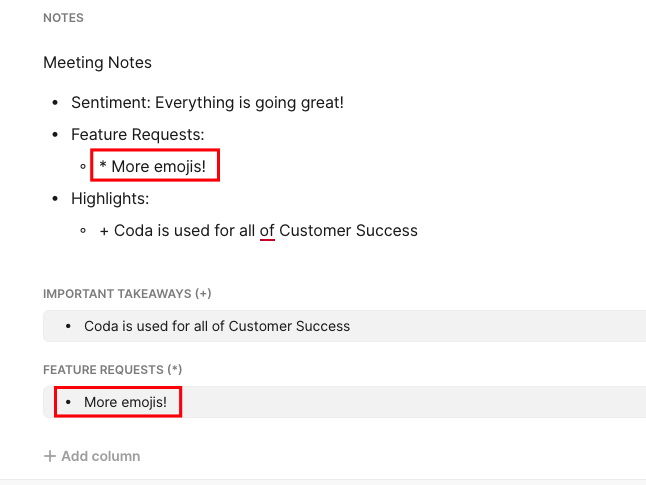This screenshot has height=485, width=646.
Task: Click the Sentiment bullet text line
Action: 207,102
